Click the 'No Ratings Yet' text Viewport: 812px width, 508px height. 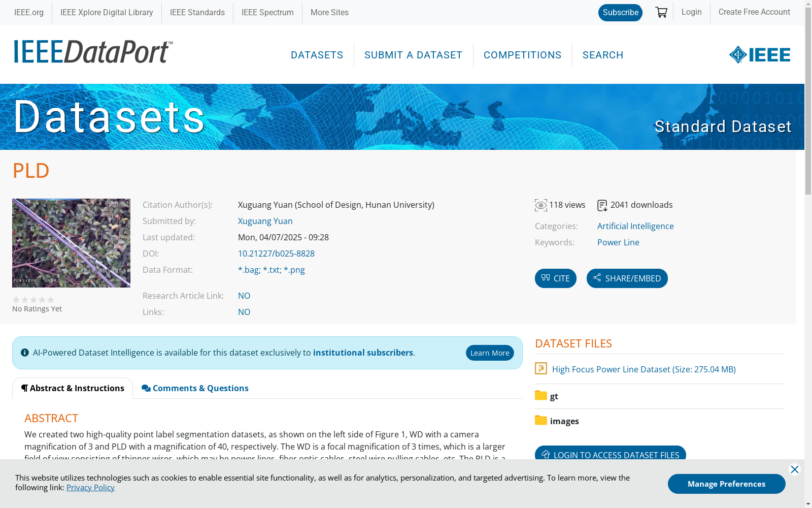click(37, 309)
